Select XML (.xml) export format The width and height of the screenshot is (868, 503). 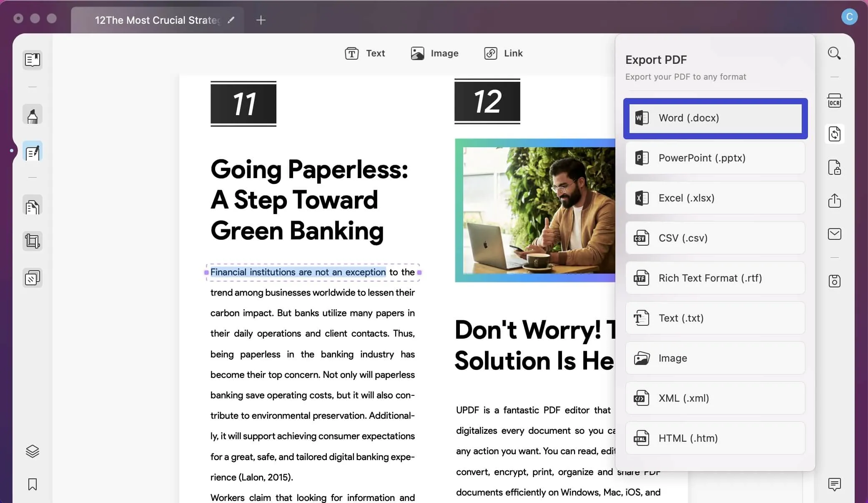pyautogui.click(x=715, y=398)
